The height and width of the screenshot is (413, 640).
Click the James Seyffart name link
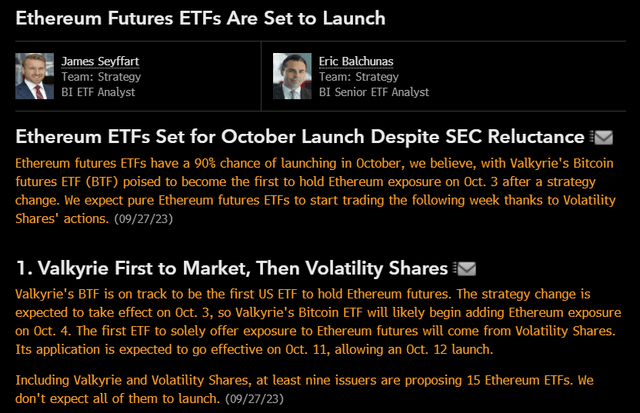100,61
